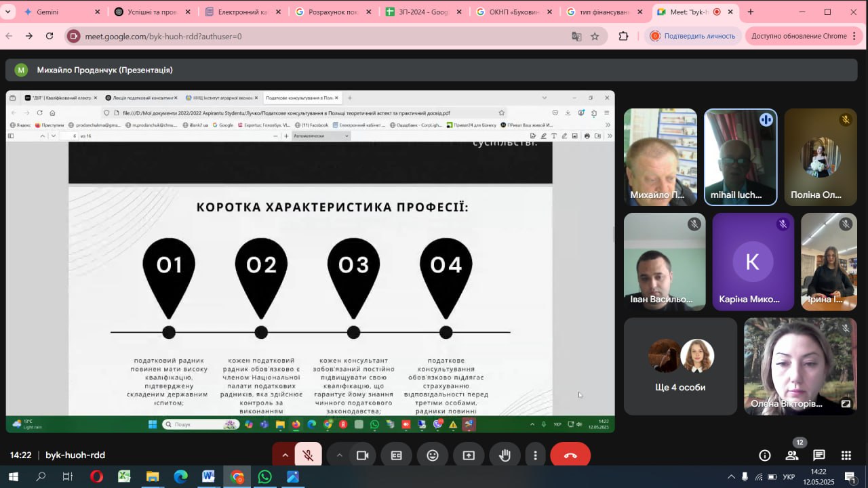This screenshot has height=488, width=868.
Task: Bookmark this page with the star icon
Action: (595, 36)
